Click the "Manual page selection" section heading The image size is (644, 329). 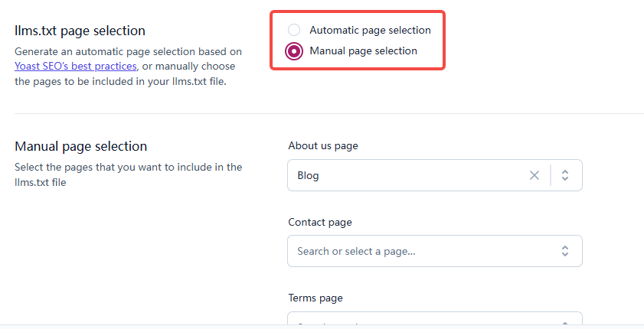(x=80, y=146)
